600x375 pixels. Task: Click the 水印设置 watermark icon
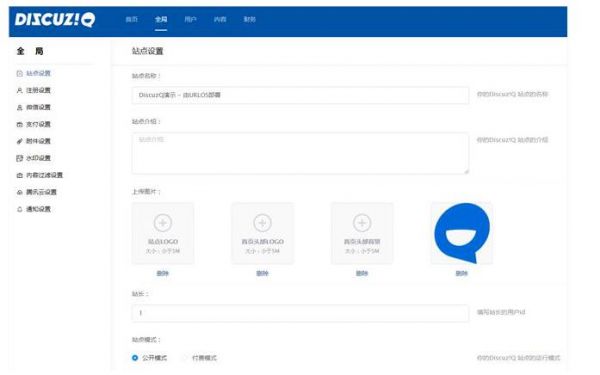[20, 158]
